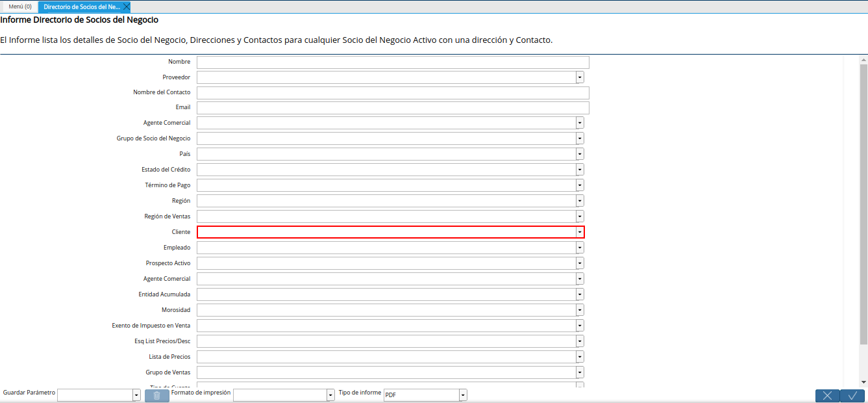868x403 pixels.
Task: Expand the first Agente Comercial dropdown
Action: (580, 123)
